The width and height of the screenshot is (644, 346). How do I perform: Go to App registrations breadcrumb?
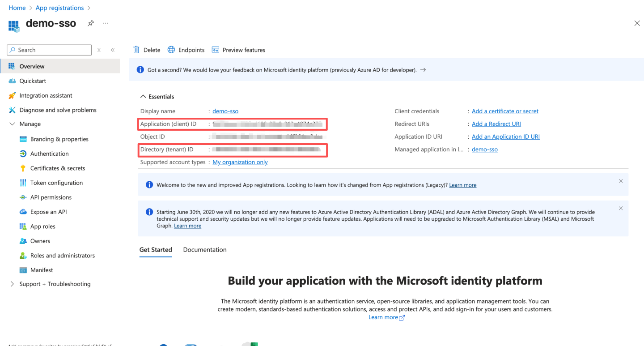click(59, 8)
